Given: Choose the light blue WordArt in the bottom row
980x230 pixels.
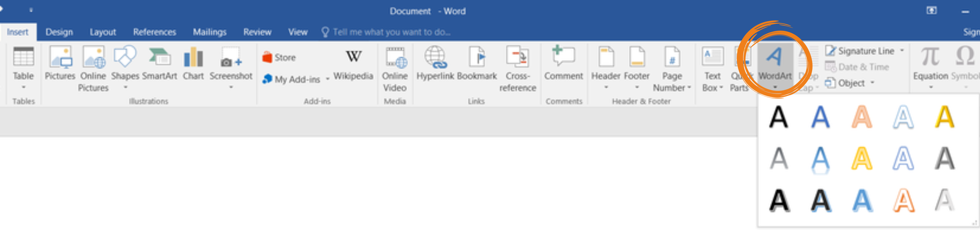Looking at the screenshot, I should (x=862, y=200).
